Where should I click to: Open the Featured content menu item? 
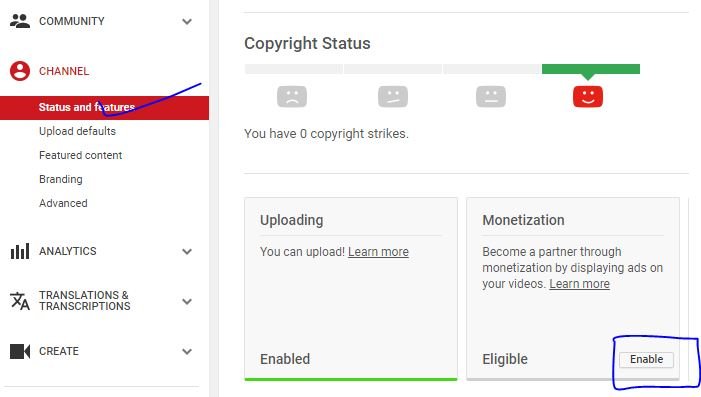[x=80, y=155]
